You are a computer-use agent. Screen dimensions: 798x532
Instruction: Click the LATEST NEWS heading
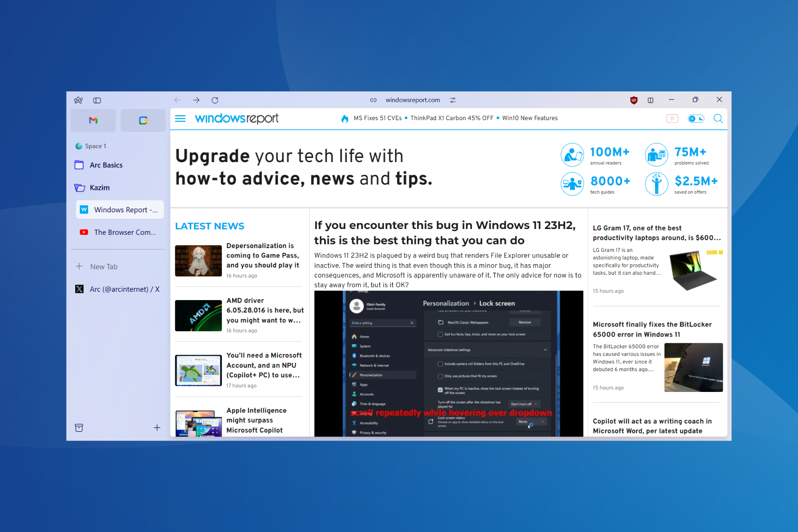pos(209,226)
